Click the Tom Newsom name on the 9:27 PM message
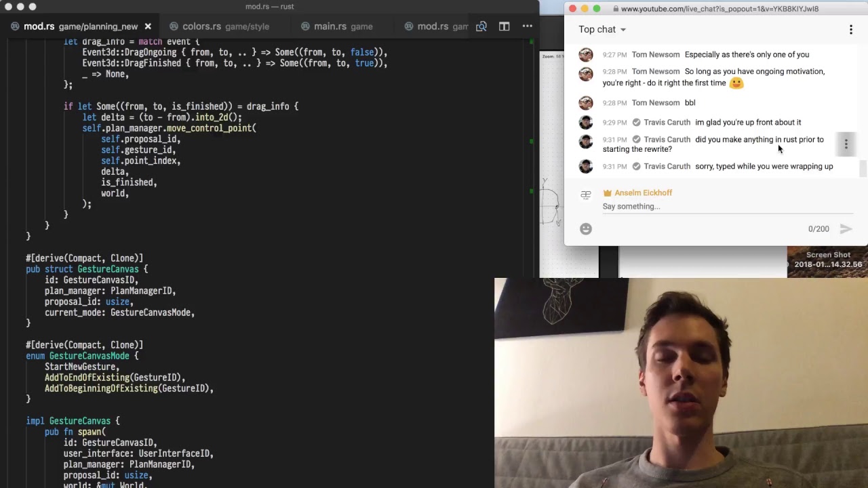Viewport: 868px width, 488px height. coord(656,55)
